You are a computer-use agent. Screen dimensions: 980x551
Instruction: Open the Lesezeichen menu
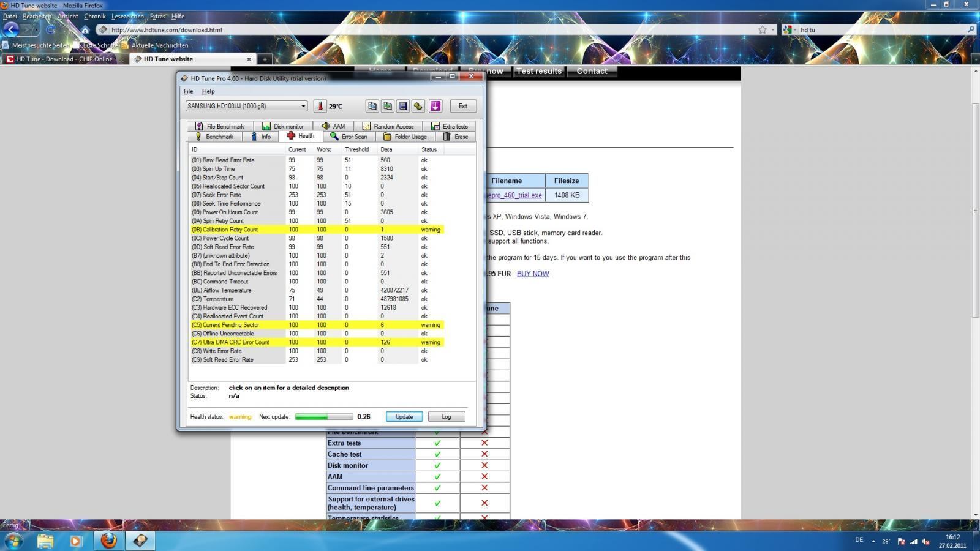(x=127, y=17)
